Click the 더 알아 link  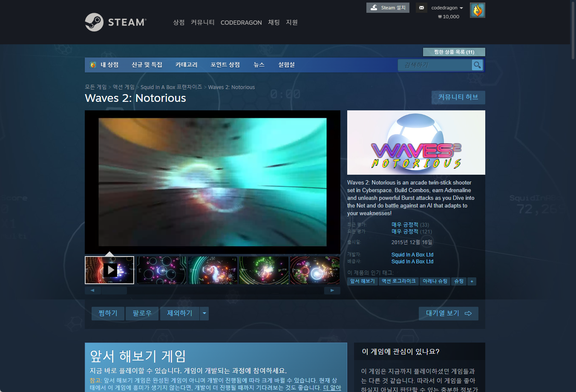pos(332,388)
